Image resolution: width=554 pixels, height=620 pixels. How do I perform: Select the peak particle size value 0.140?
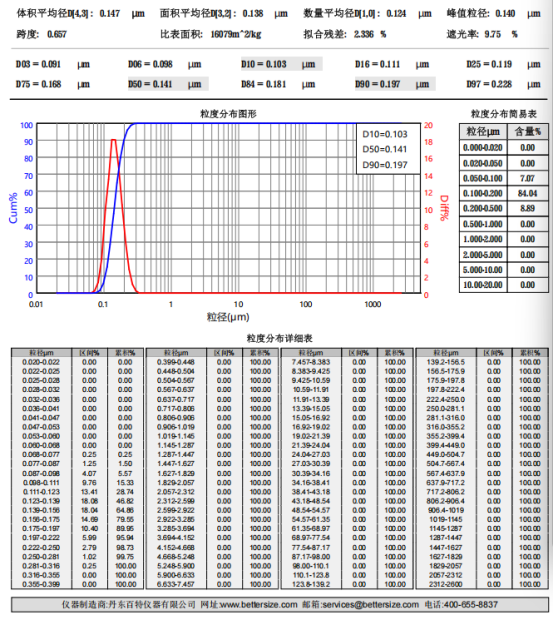[505, 13]
